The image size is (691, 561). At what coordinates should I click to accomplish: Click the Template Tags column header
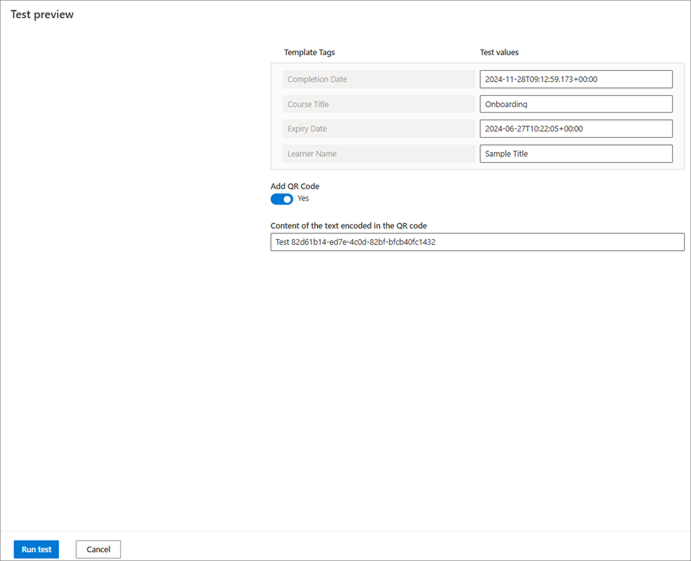click(x=309, y=52)
